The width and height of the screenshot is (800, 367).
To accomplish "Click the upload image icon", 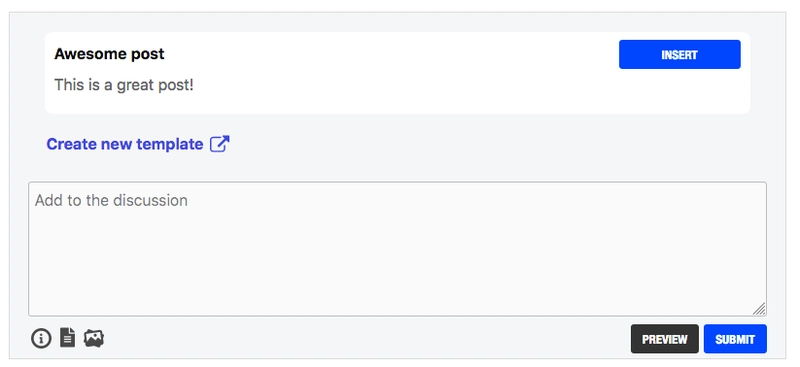I will [x=94, y=338].
